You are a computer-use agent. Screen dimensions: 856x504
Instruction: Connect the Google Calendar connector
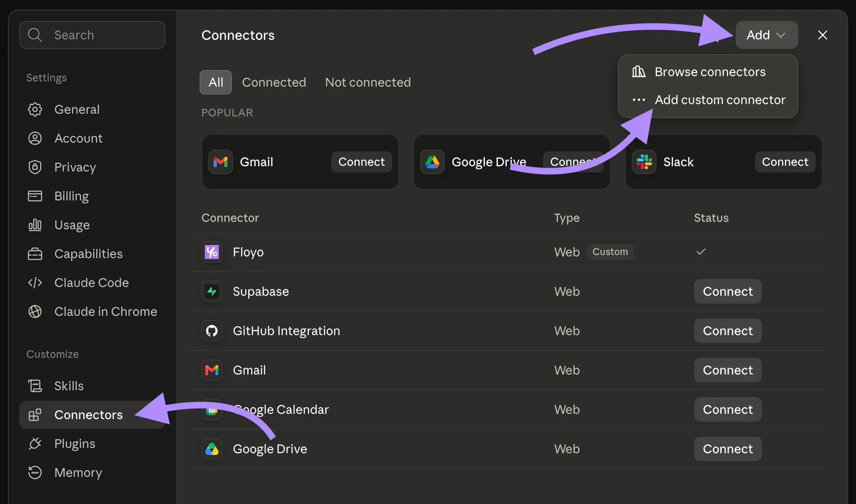(x=728, y=409)
